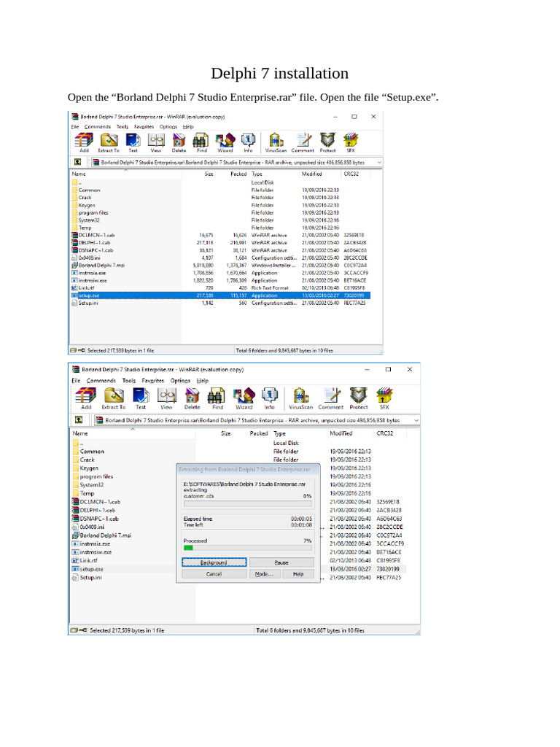
Task: Click Wizard icon in lower WinRAR window
Action: [244, 398]
